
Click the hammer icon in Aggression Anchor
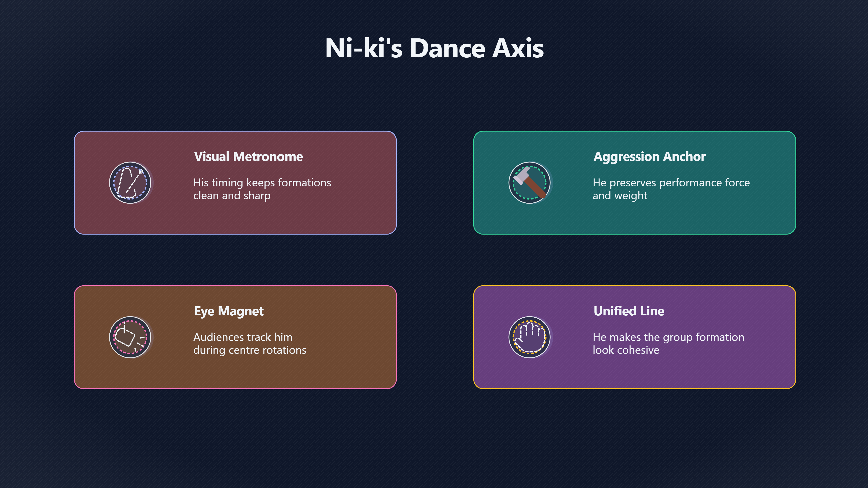click(529, 183)
